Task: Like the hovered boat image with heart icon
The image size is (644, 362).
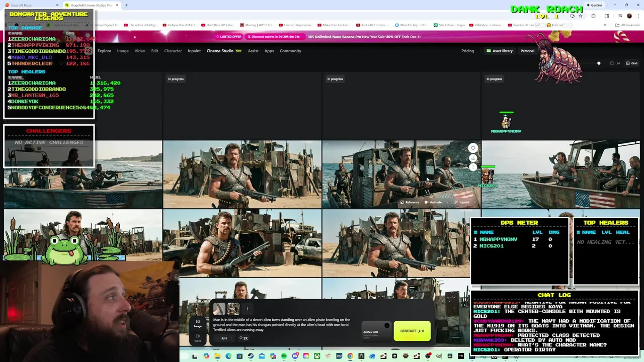Action: coord(472,148)
